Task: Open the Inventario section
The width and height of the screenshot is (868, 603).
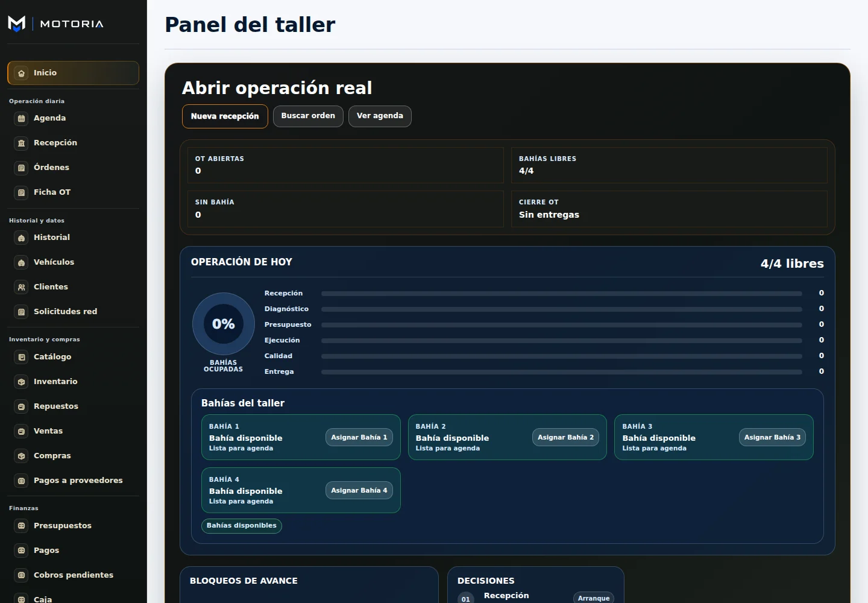Action: (x=73, y=382)
